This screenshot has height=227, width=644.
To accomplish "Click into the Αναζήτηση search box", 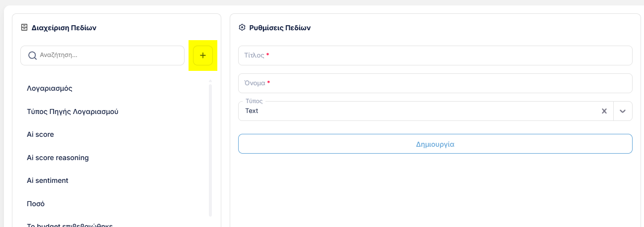I will 102,56.
